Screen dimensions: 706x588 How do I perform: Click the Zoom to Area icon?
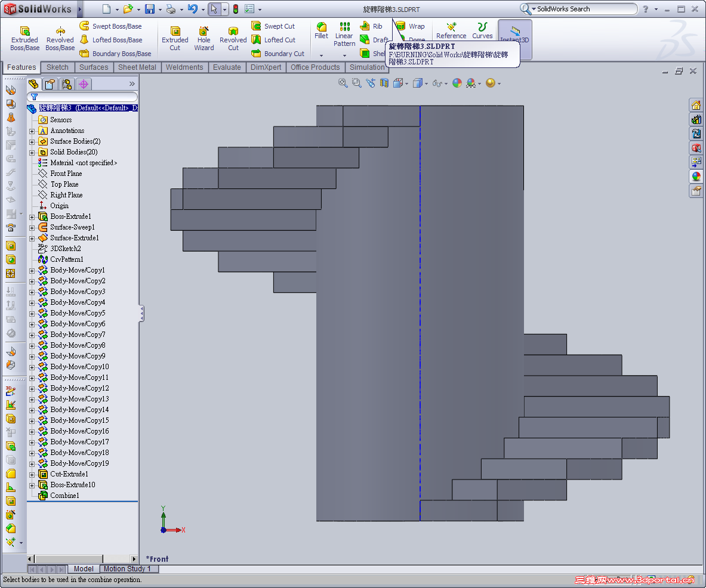(x=357, y=83)
